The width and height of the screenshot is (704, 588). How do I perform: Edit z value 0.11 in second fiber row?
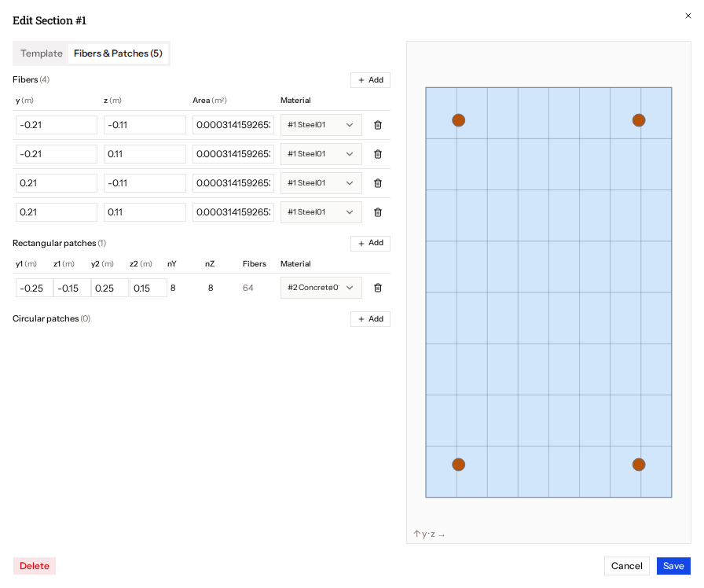145,154
